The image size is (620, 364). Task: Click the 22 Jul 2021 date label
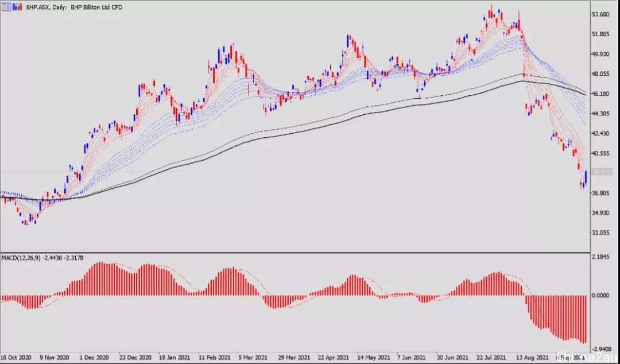(x=490, y=356)
